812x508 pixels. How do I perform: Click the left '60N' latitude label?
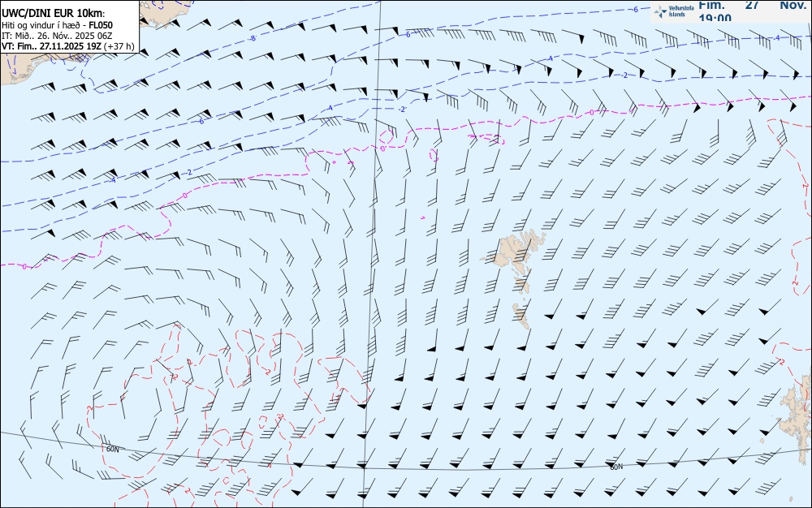click(x=112, y=449)
